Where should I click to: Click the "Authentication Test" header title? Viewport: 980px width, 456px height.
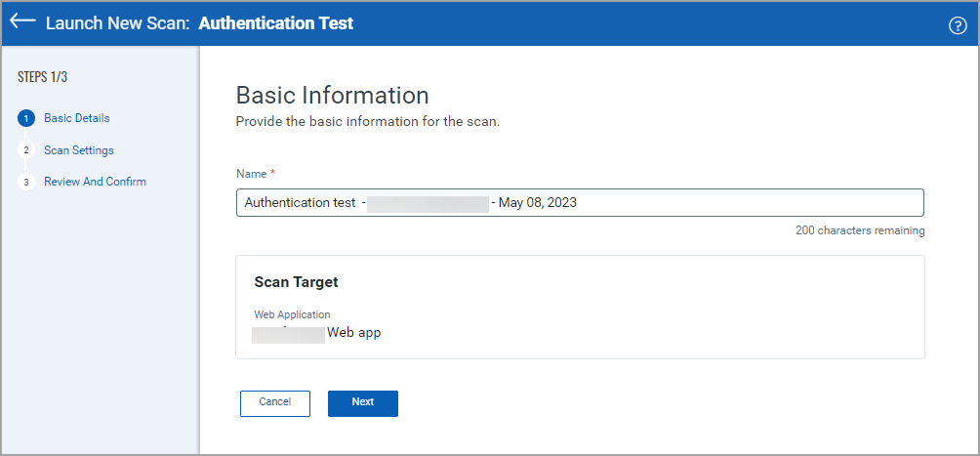[276, 22]
